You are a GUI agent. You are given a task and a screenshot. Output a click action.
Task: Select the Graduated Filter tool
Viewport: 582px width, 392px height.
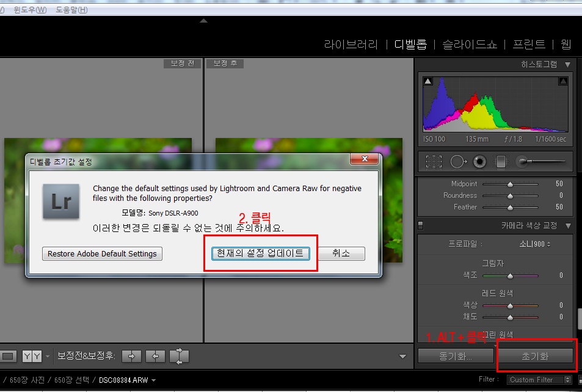point(501,161)
